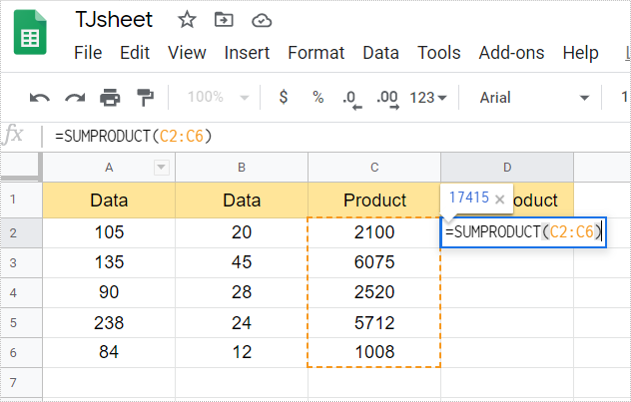
Task: Format as percent
Action: pyautogui.click(x=318, y=97)
